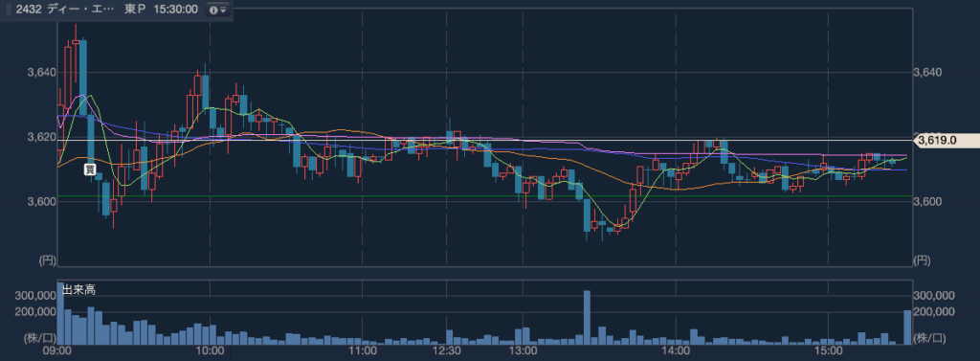This screenshot has height=361, width=980.
Task: Click the 出来高 volume panel label
Action: coord(78,290)
